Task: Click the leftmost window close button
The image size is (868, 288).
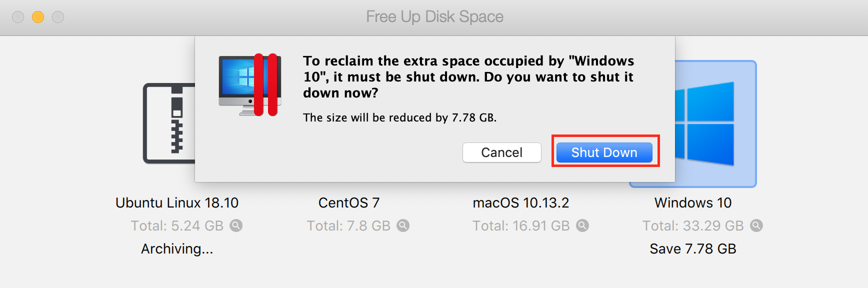Action: point(18,17)
